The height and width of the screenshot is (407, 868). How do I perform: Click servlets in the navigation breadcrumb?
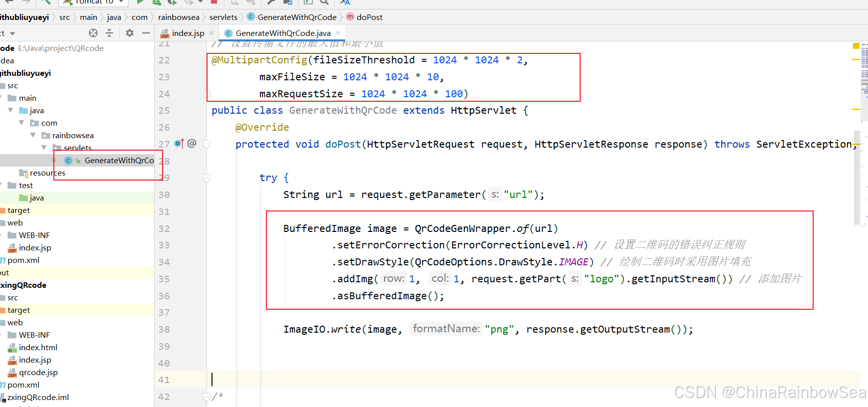click(x=223, y=17)
